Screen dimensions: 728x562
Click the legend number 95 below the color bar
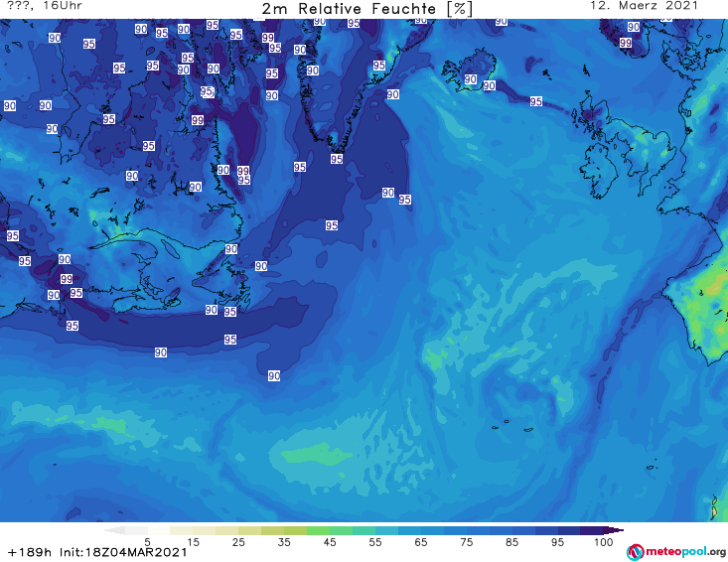point(557,542)
